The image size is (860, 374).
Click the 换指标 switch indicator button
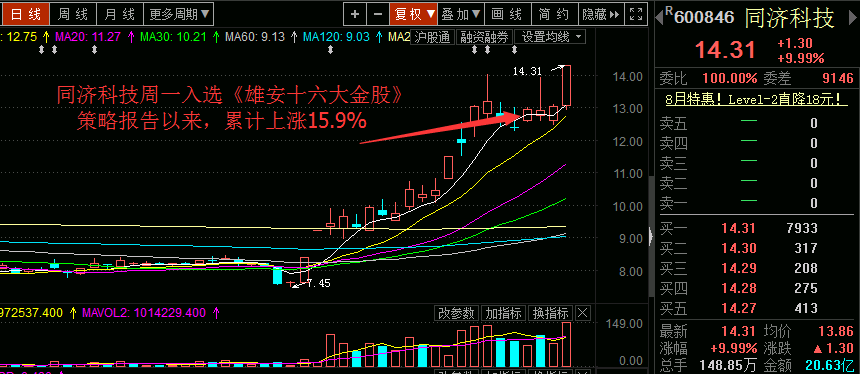point(551,313)
